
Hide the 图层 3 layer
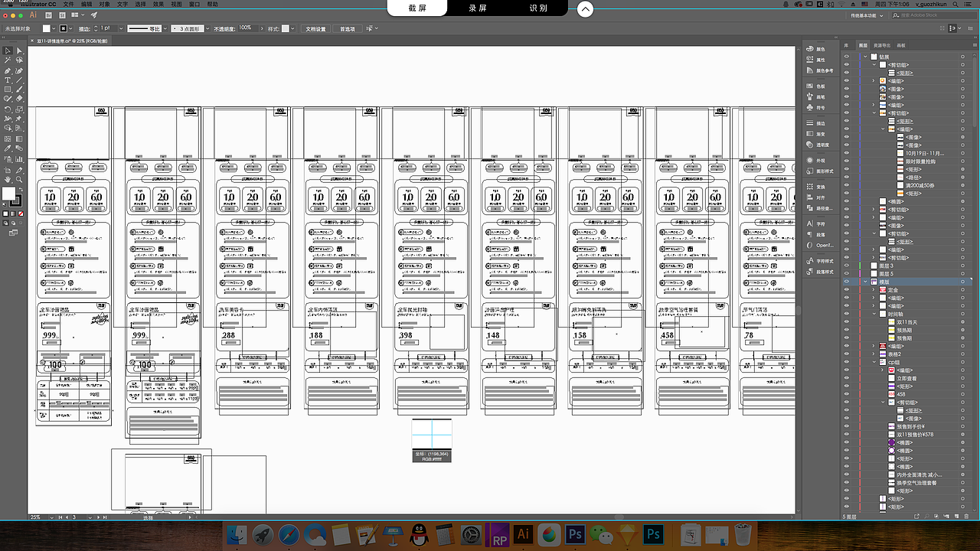[x=846, y=266]
